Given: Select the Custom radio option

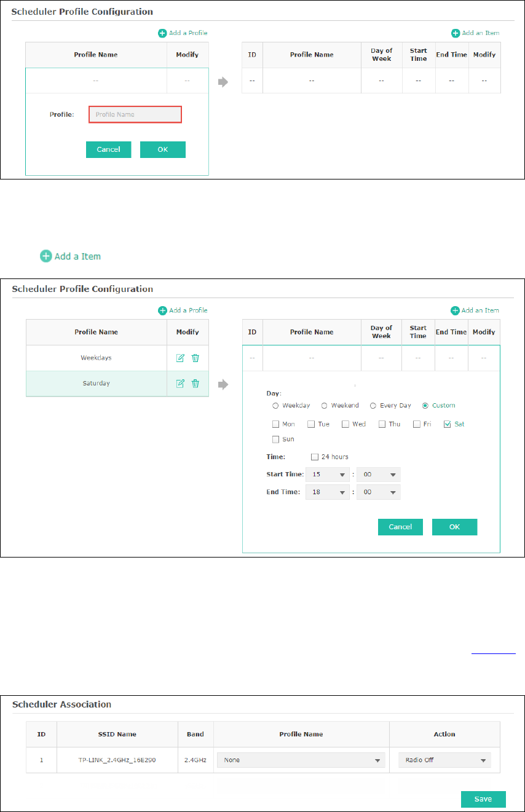Looking at the screenshot, I should [x=425, y=406].
